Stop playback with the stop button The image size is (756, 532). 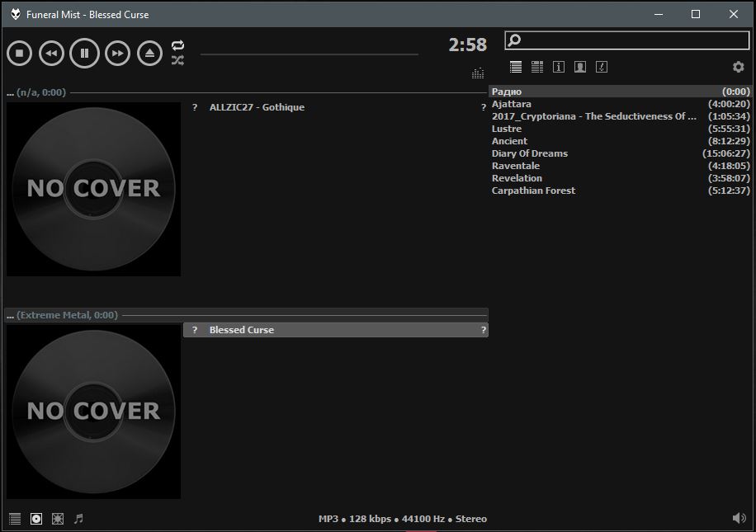pyautogui.click(x=20, y=54)
